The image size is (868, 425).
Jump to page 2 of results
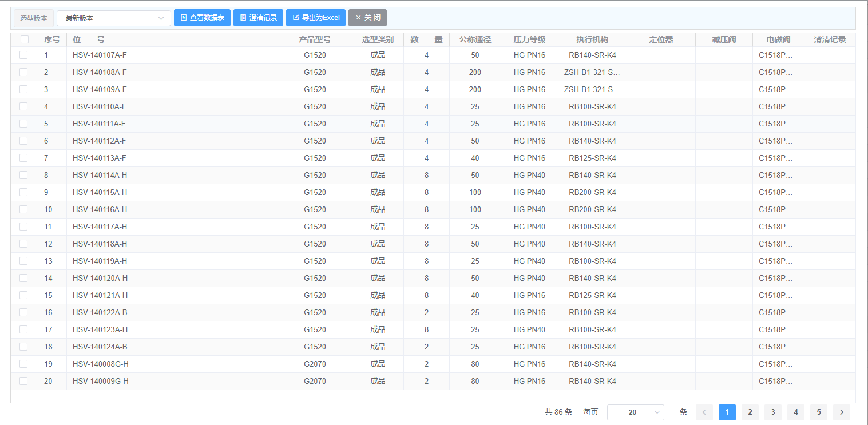(x=750, y=412)
